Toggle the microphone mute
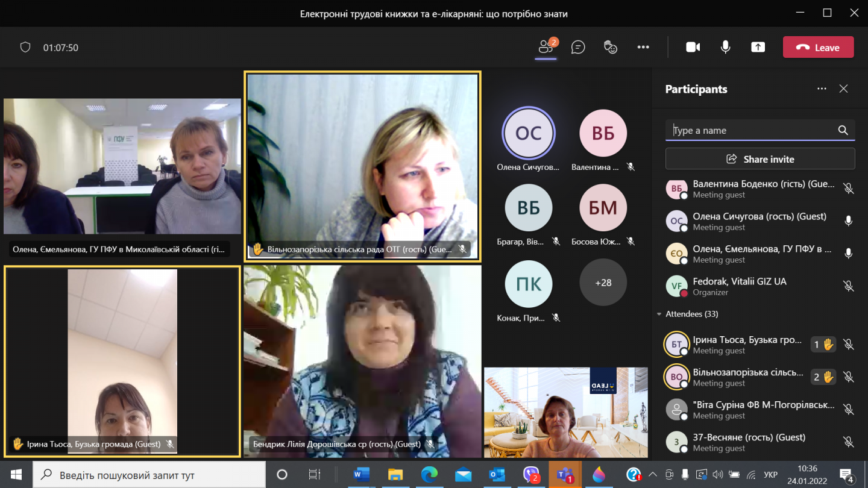The height and width of the screenshot is (488, 868). (726, 47)
